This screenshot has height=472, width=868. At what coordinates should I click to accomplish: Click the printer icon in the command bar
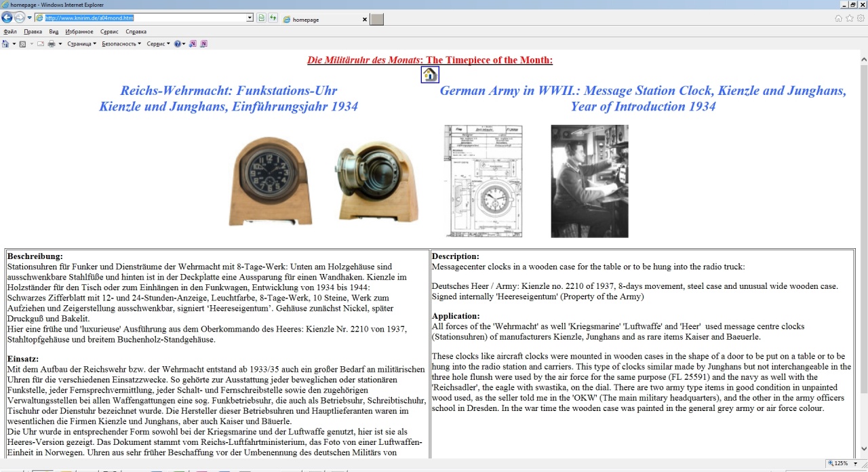(x=52, y=43)
